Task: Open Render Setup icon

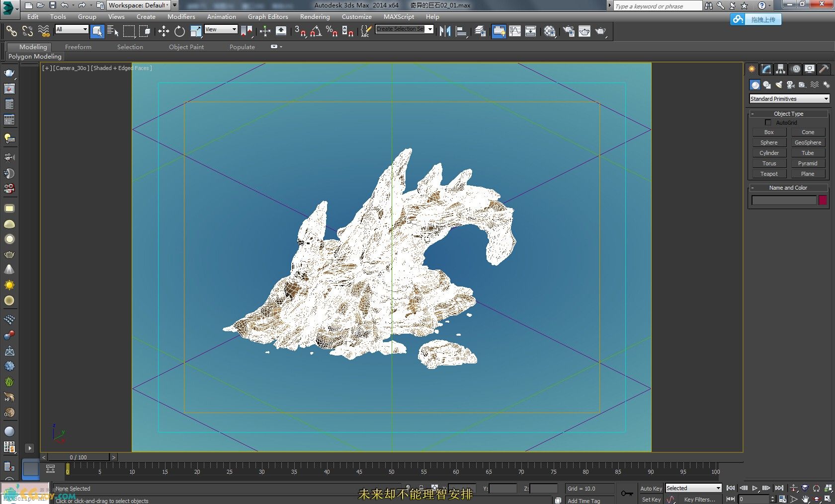Action: (x=568, y=31)
